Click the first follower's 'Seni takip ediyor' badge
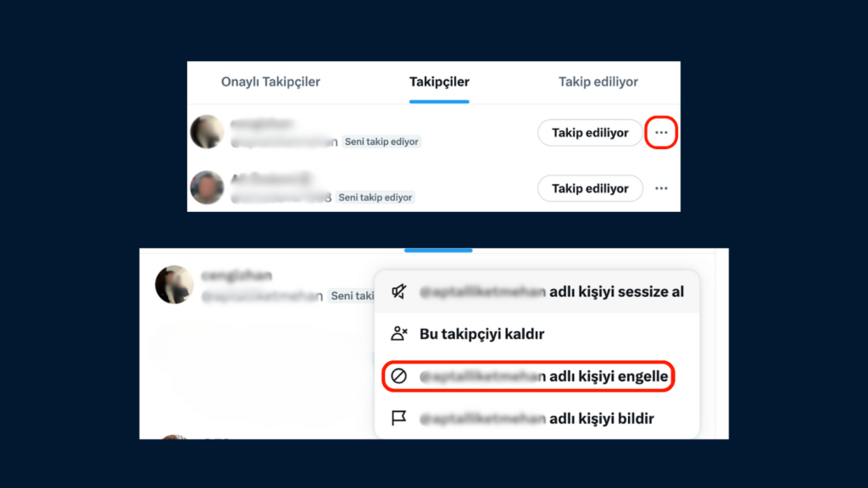The height and width of the screenshot is (488, 868). pyautogui.click(x=381, y=141)
